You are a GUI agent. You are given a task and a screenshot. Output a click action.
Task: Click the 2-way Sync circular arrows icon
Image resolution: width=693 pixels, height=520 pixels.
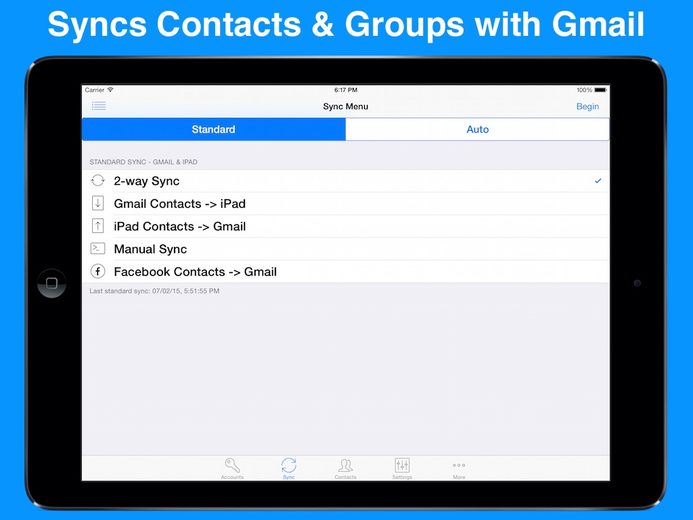click(98, 181)
